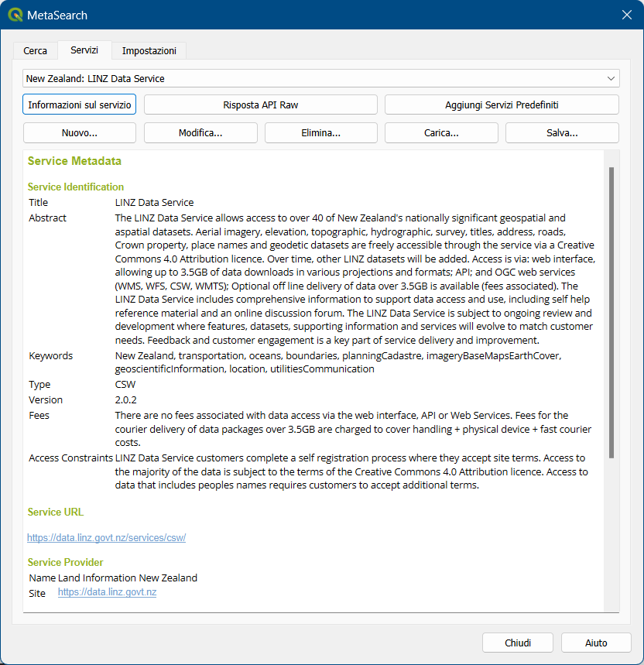Open the LINZ Data Service dropdown
This screenshot has height=665, width=644.
(x=321, y=78)
